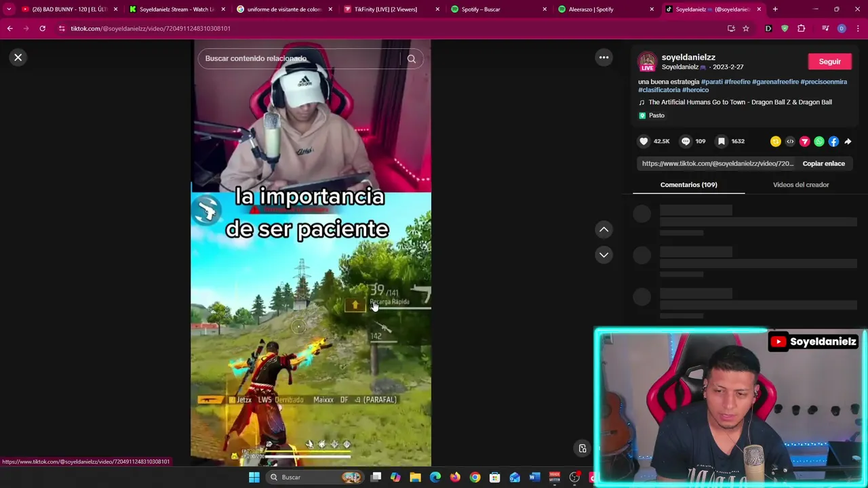Screen dimensions: 868x488
Task: Switch to the Videos del creador tab
Action: [x=801, y=185]
